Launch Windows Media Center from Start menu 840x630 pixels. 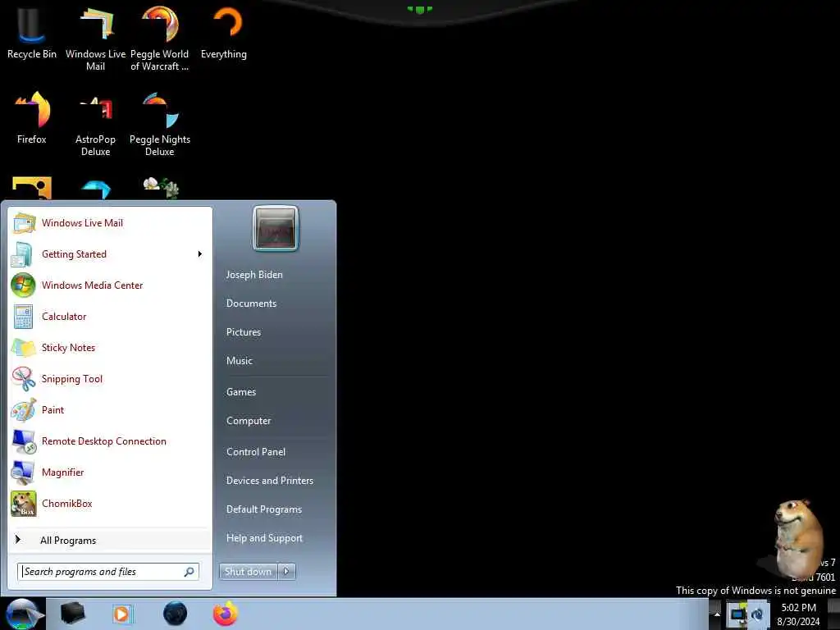click(x=111, y=285)
